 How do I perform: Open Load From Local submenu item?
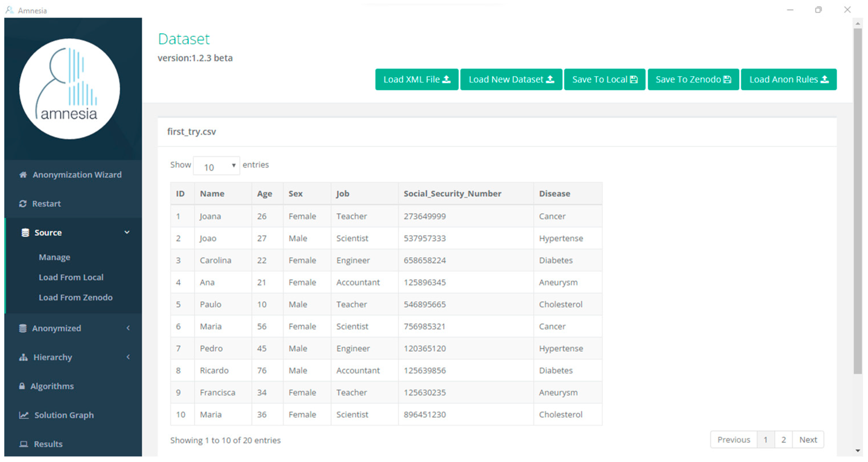(71, 277)
